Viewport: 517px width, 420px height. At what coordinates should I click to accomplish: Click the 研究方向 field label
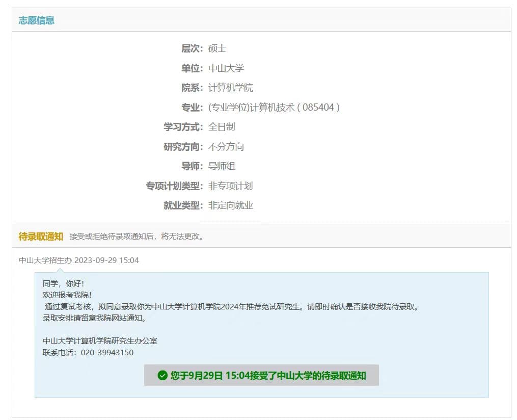(x=183, y=146)
